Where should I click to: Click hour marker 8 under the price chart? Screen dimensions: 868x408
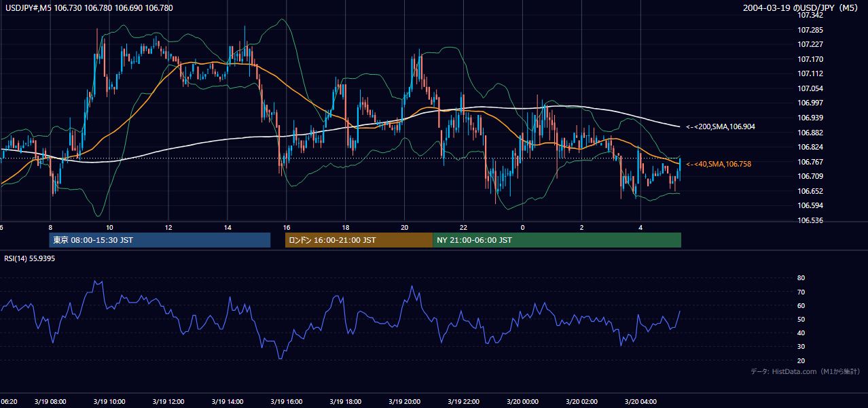pos(50,227)
